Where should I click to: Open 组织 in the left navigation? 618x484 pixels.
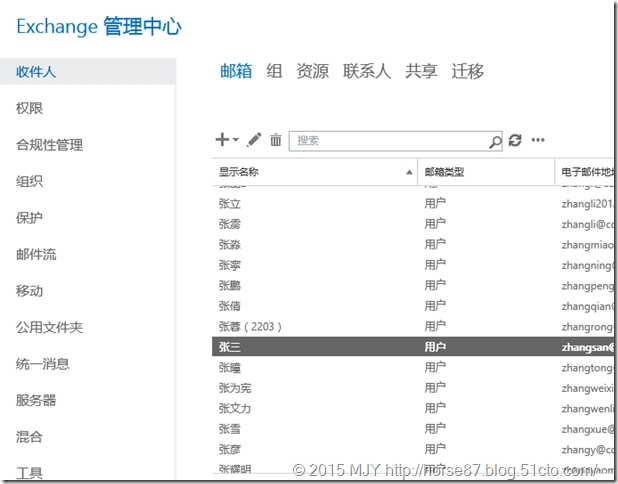coord(29,181)
